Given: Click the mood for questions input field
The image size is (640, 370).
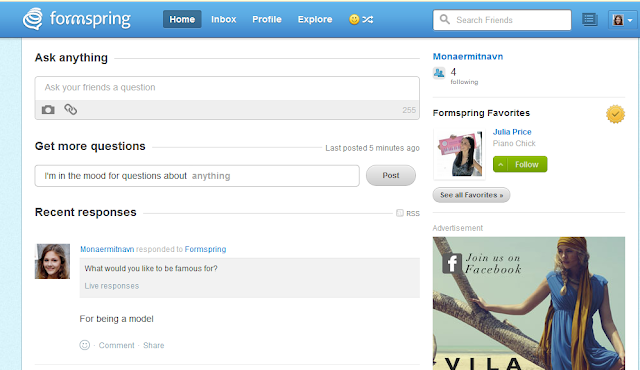Looking at the screenshot, I should [197, 176].
